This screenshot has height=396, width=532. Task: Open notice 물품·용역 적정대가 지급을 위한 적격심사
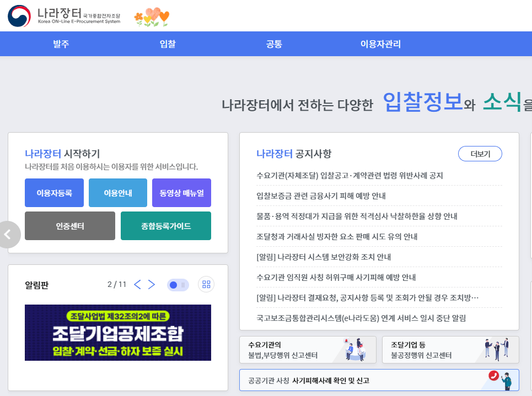pyautogui.click(x=357, y=216)
